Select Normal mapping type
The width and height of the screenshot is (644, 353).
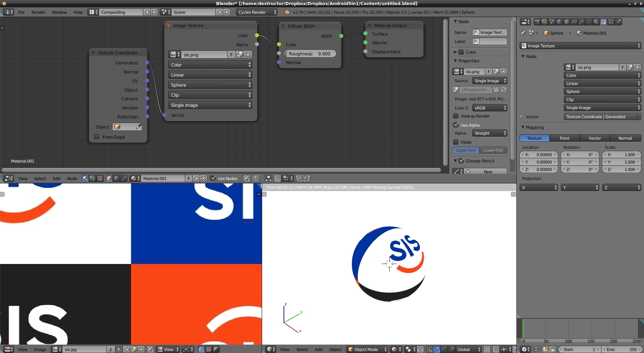625,138
